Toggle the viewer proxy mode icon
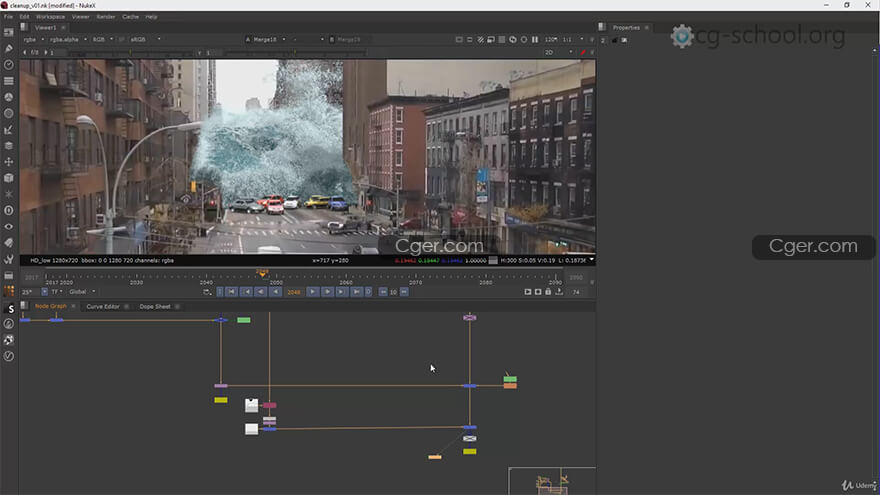The image size is (880, 495). click(502, 40)
